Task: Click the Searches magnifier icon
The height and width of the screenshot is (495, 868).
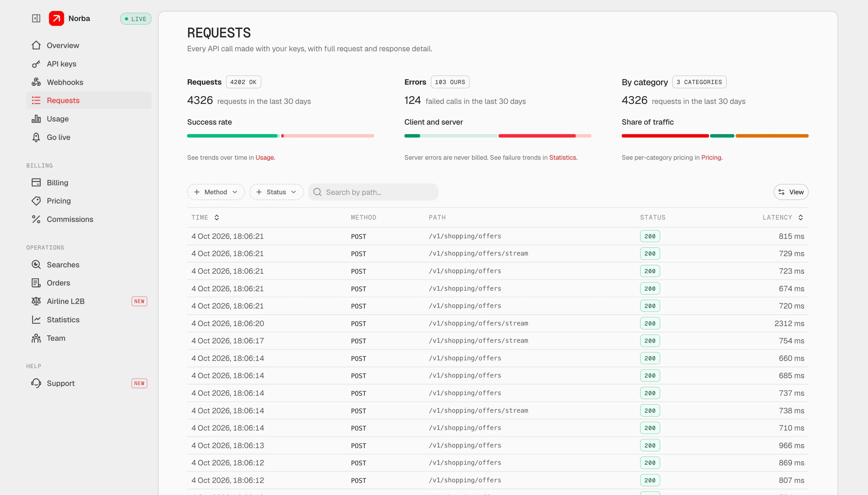Action: (36, 264)
